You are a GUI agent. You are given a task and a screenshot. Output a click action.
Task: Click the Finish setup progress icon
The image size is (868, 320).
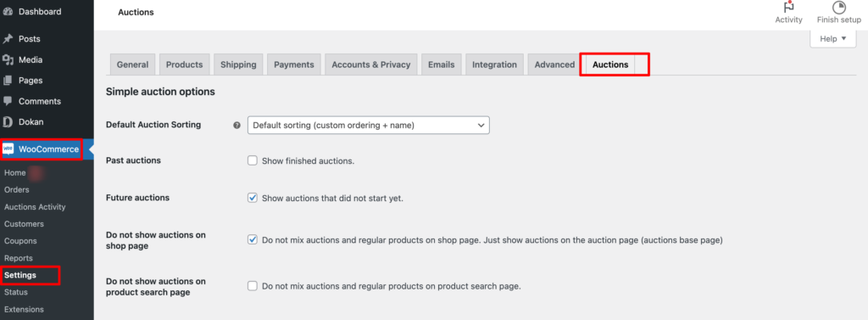(838, 8)
